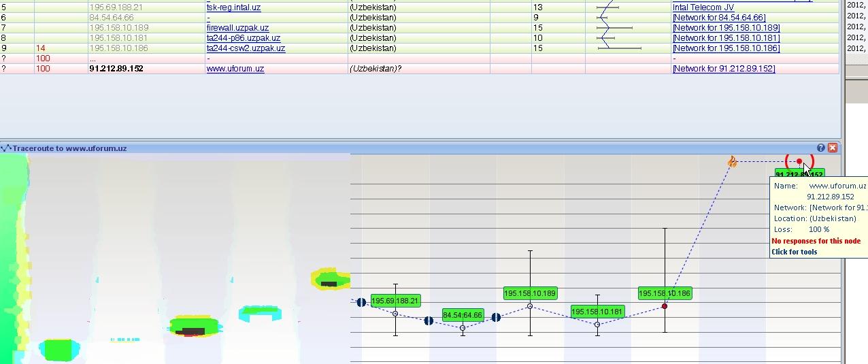Click the green 195.158.10.189 label on graph

tap(530, 293)
